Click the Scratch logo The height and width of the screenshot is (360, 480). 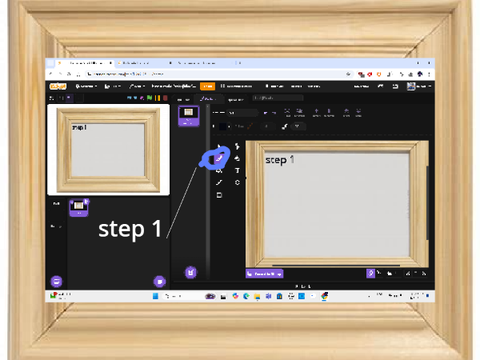pyautogui.click(x=58, y=86)
